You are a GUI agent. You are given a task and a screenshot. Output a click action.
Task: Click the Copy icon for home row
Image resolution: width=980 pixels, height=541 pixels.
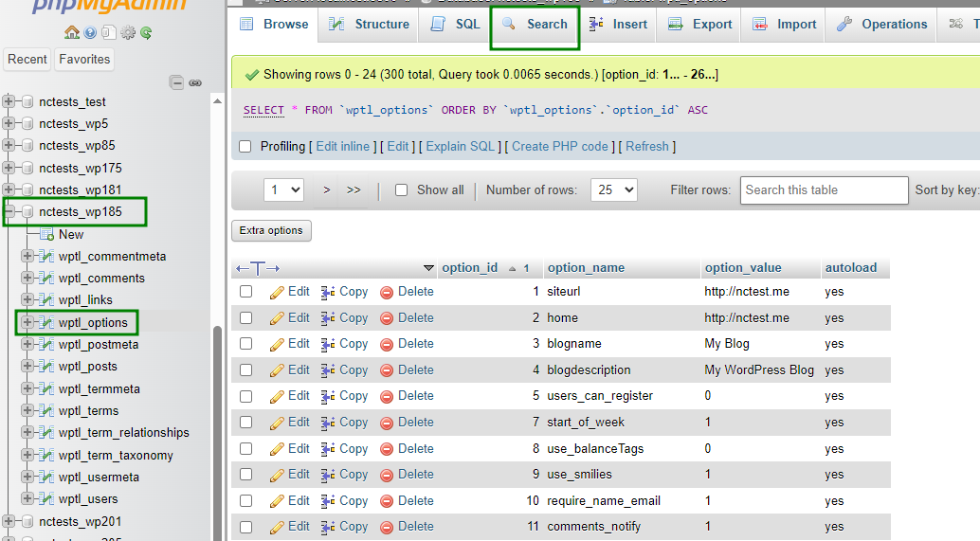329,318
